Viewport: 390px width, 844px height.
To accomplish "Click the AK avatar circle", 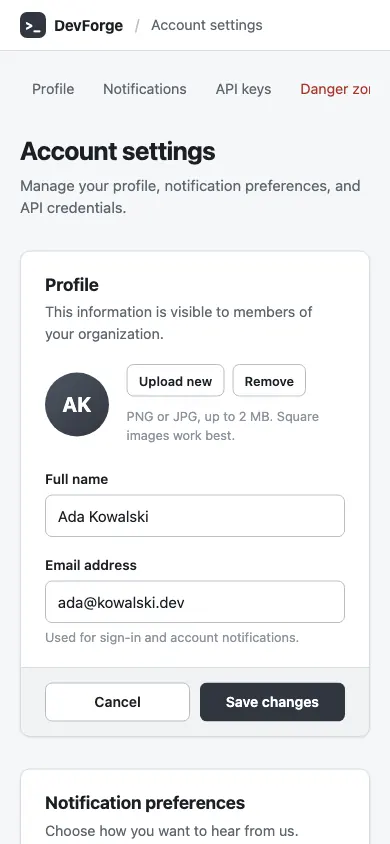I will click(77, 404).
